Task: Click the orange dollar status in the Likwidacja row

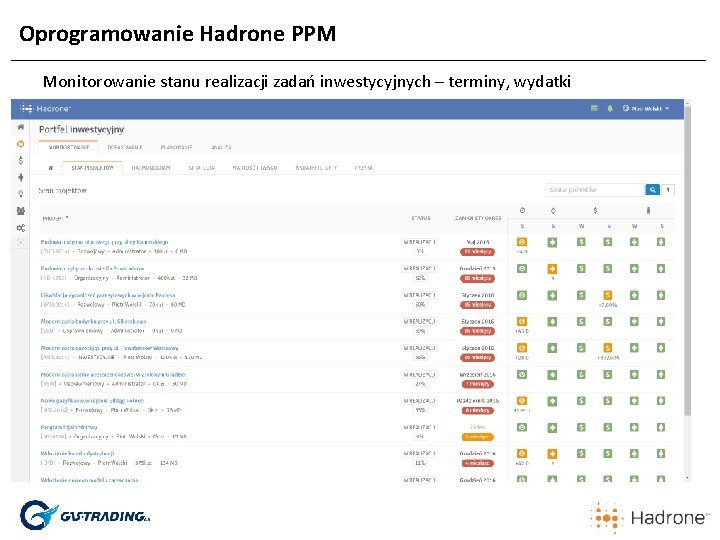Action: click(608, 295)
